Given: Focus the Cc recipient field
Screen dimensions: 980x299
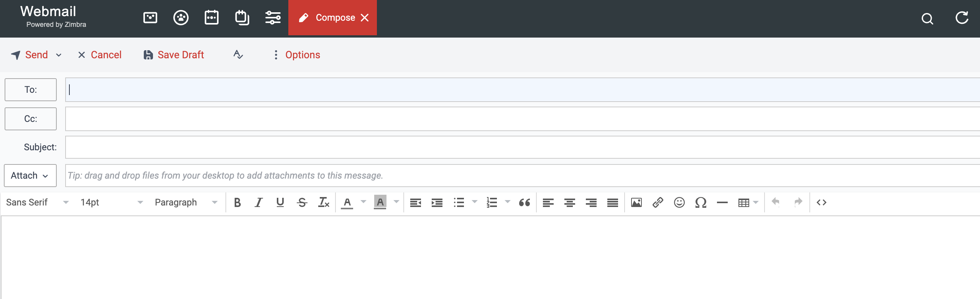Looking at the screenshot, I should (523, 119).
